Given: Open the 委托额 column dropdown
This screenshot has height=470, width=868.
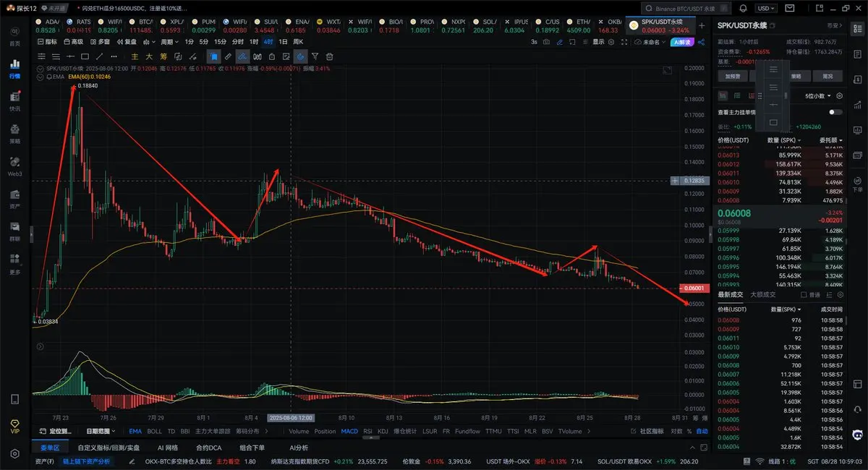Looking at the screenshot, I should [831, 140].
